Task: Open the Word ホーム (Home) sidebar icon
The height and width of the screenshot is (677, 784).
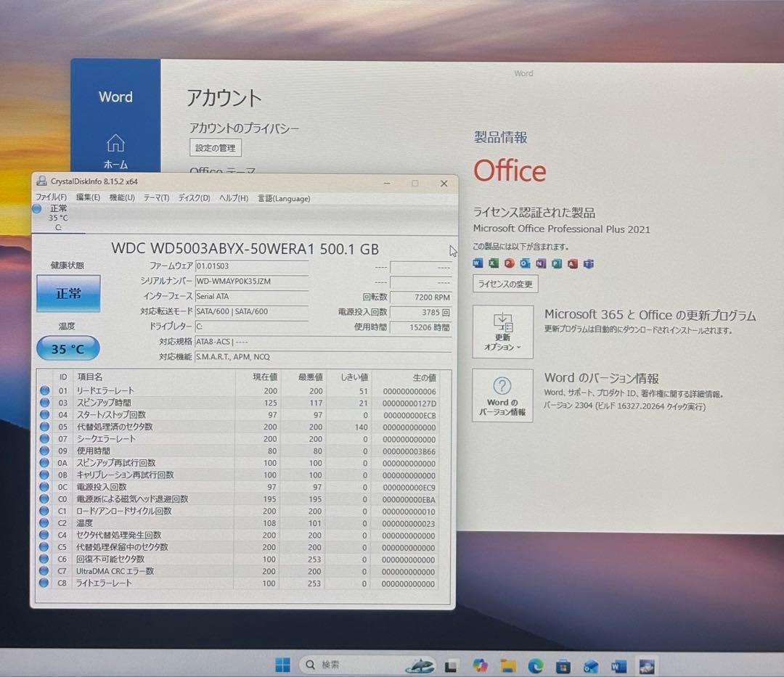Action: click(115, 152)
